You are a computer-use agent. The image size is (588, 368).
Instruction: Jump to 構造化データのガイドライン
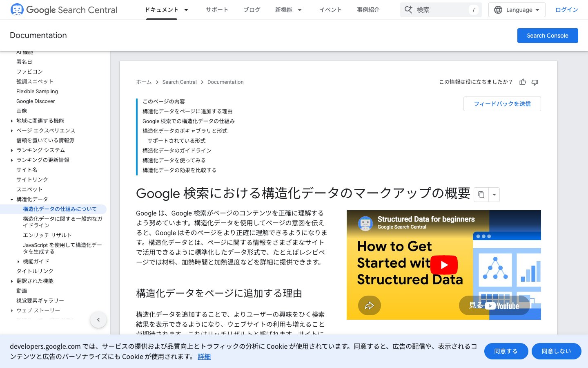[177, 150]
